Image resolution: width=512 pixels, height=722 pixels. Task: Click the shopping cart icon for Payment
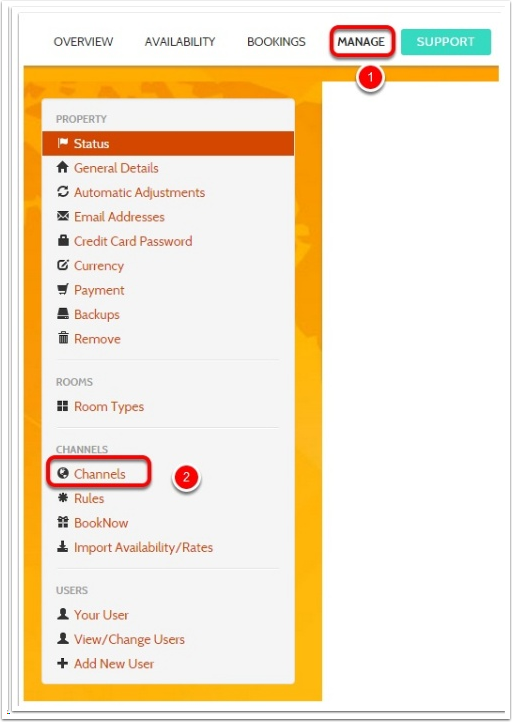click(63, 290)
